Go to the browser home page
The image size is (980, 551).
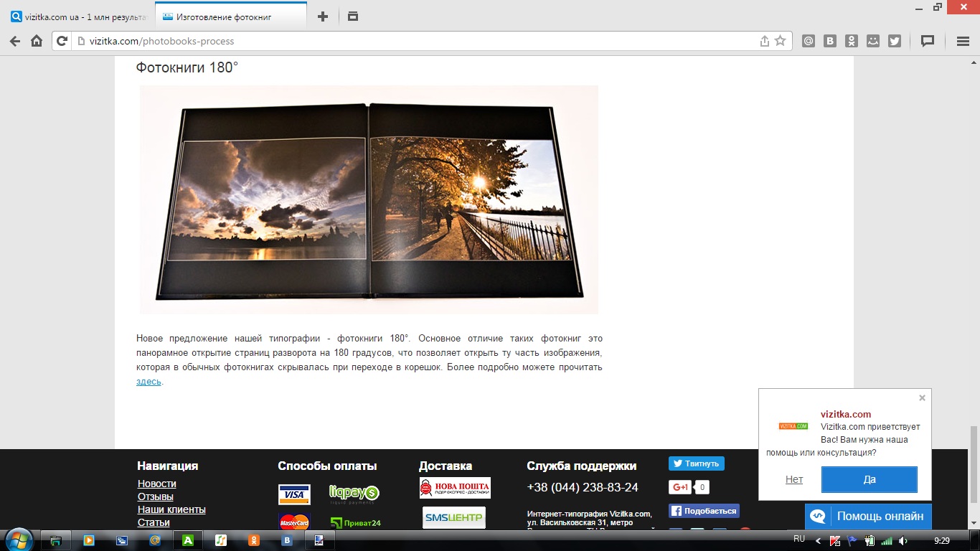37,41
